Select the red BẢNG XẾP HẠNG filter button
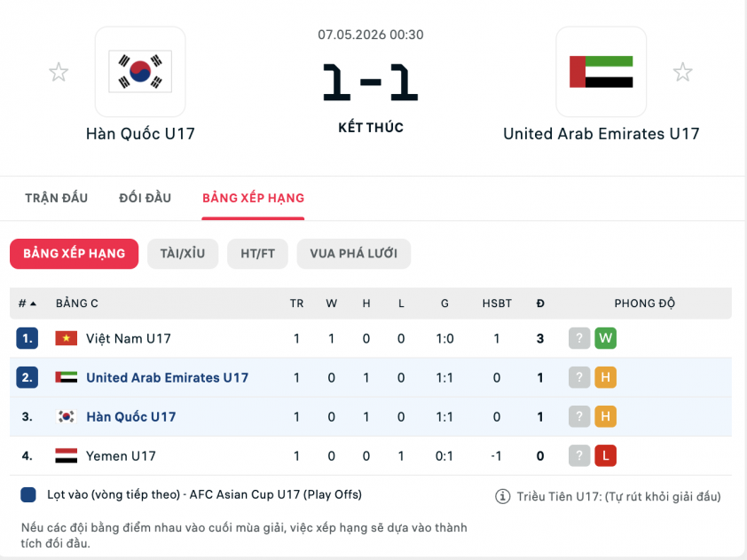Viewport: 747px width, 560px height. [75, 254]
